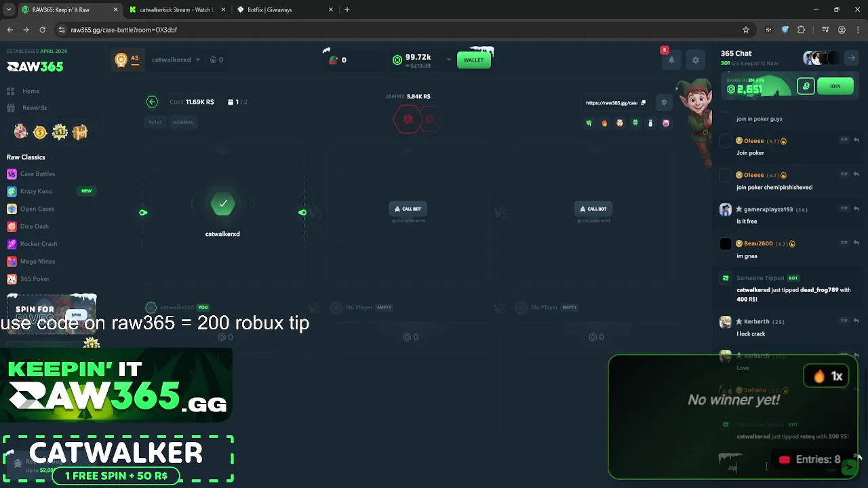Image resolution: width=868 pixels, height=488 pixels.
Task: Reply to gamerxplayzz193's message
Action: pyautogui.click(x=856, y=209)
